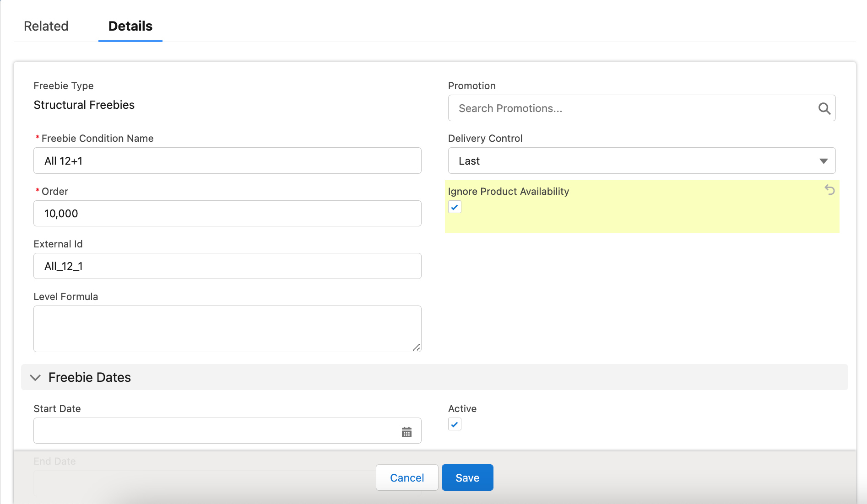Screen dimensions: 867x504
Task: Click the Freebie Dates section header title
Action: pyautogui.click(x=90, y=377)
